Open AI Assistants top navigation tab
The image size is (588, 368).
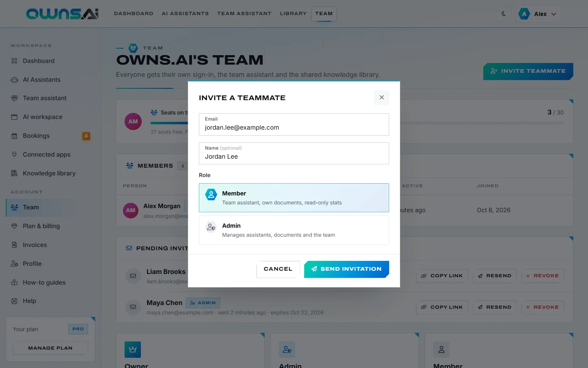185,13
